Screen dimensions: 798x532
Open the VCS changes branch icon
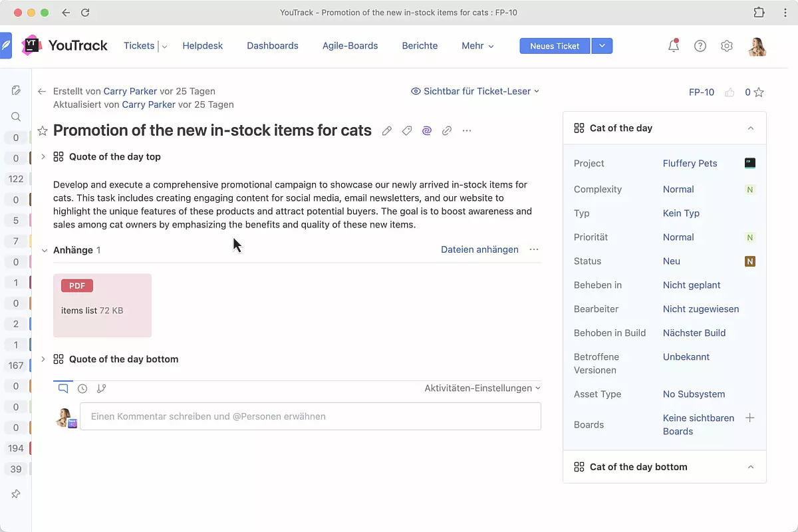coord(102,388)
